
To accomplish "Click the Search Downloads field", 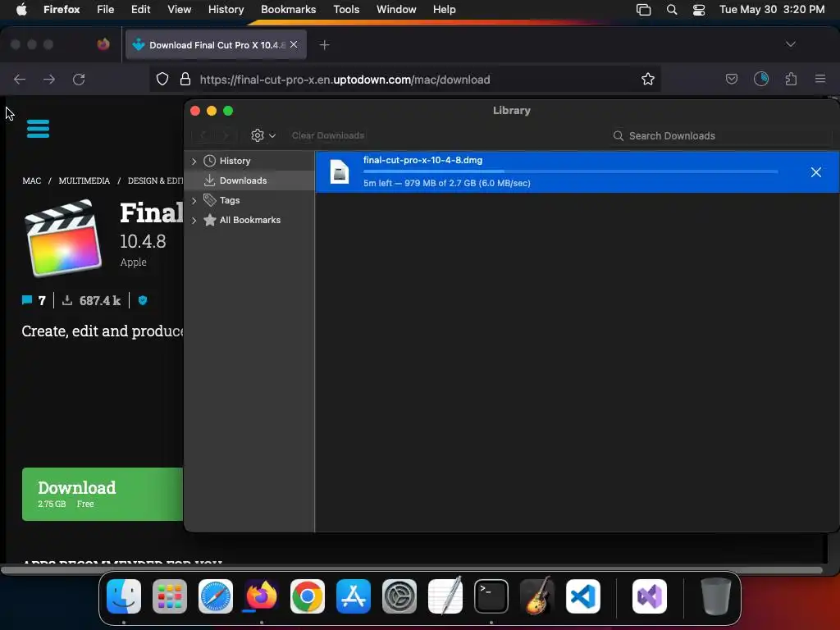I will pos(720,135).
